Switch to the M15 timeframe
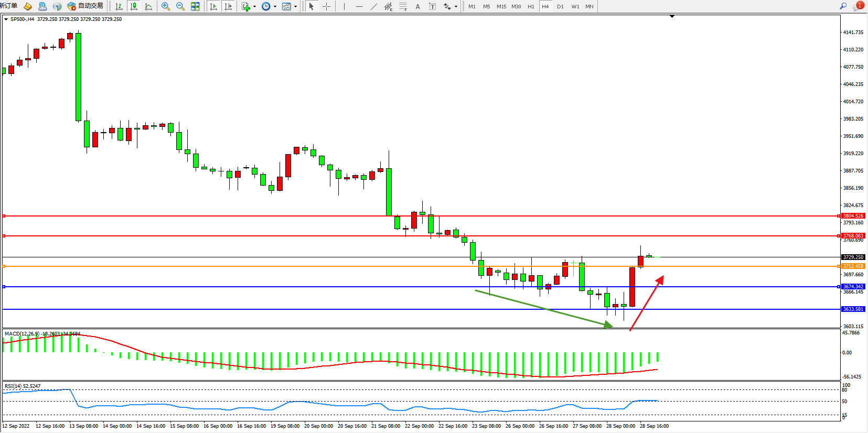The width and height of the screenshot is (868, 433). [x=501, y=6]
